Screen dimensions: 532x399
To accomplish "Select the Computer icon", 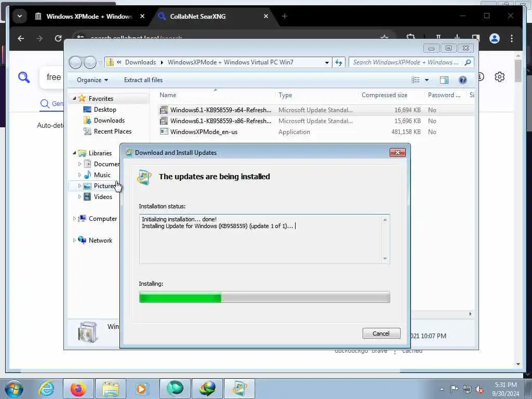I will (x=82, y=218).
